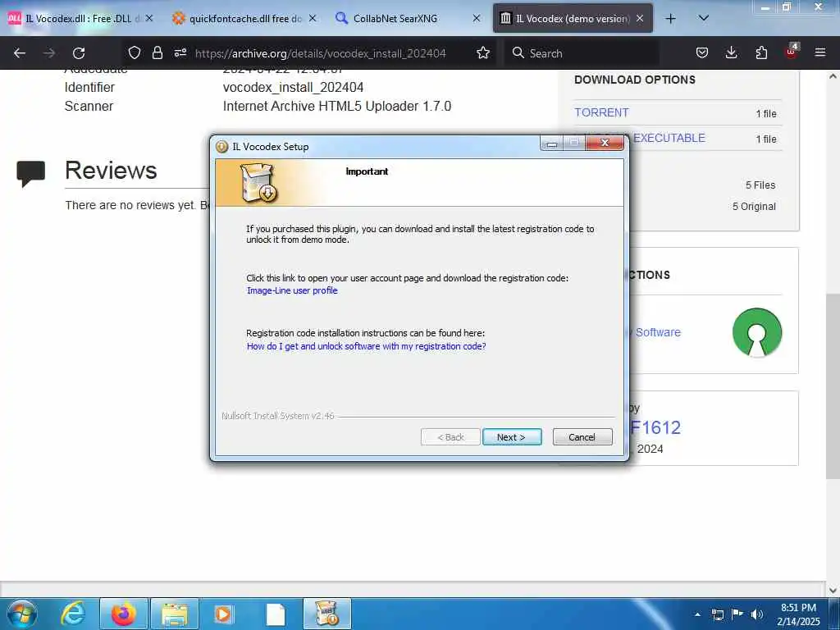Click the Firefox taskbar icon
The width and height of the screenshot is (840, 630).
point(123,614)
